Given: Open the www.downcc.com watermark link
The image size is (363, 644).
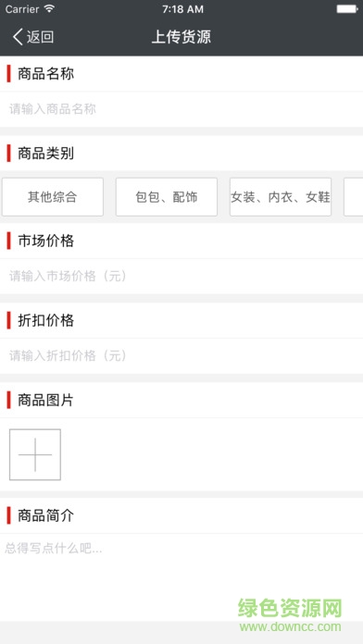Looking at the screenshot, I should coord(290,626).
